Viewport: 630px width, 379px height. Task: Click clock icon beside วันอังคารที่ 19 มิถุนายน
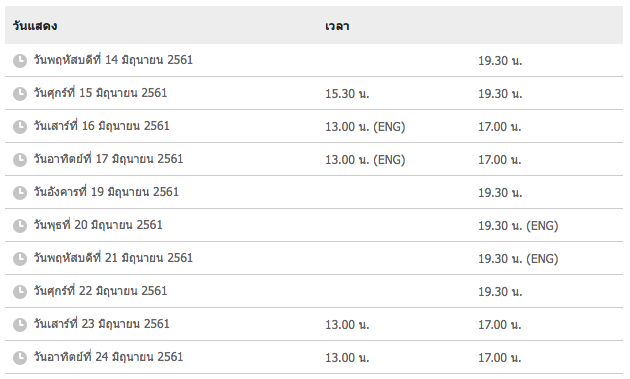tap(20, 193)
